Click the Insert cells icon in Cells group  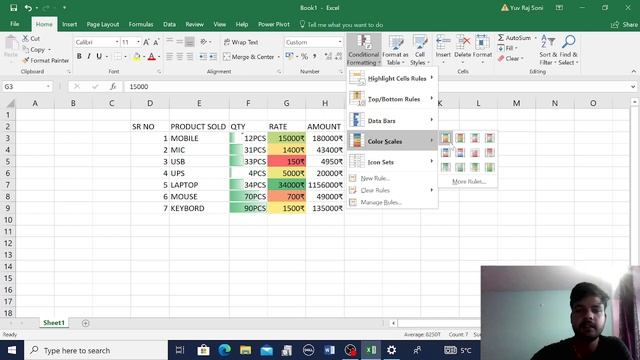click(443, 42)
